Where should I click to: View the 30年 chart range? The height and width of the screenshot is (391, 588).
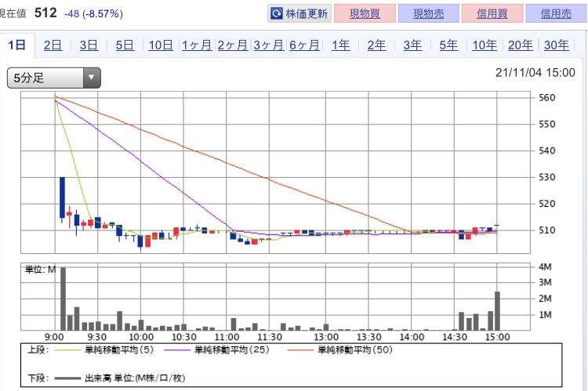(x=557, y=45)
